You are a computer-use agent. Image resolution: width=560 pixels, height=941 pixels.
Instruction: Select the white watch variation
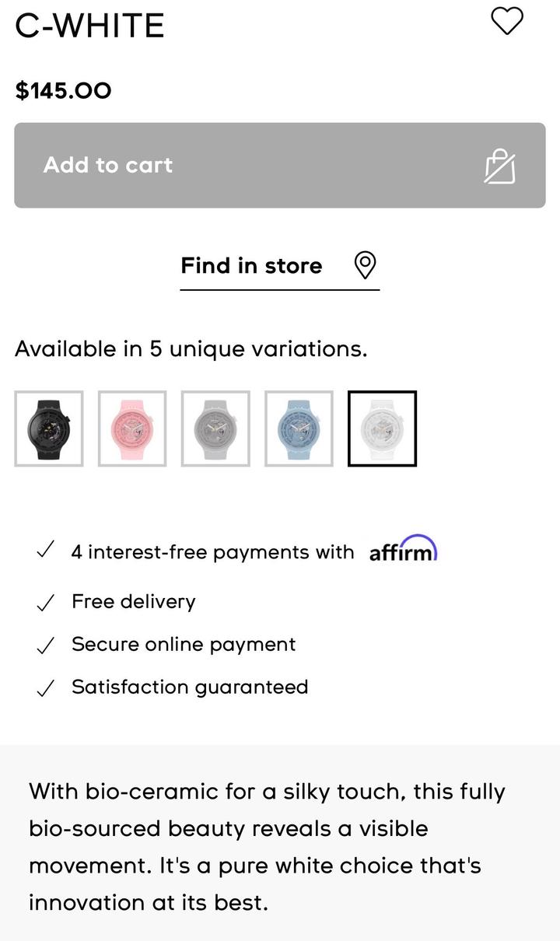pyautogui.click(x=382, y=429)
